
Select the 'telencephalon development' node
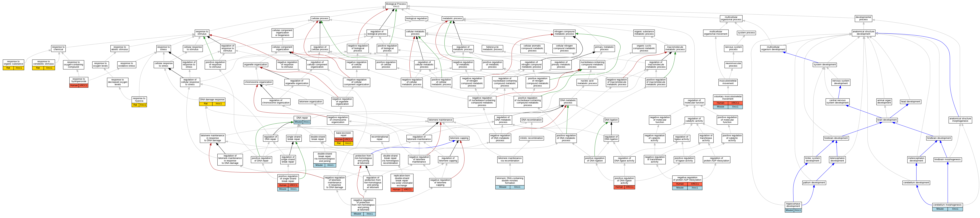coord(837,159)
